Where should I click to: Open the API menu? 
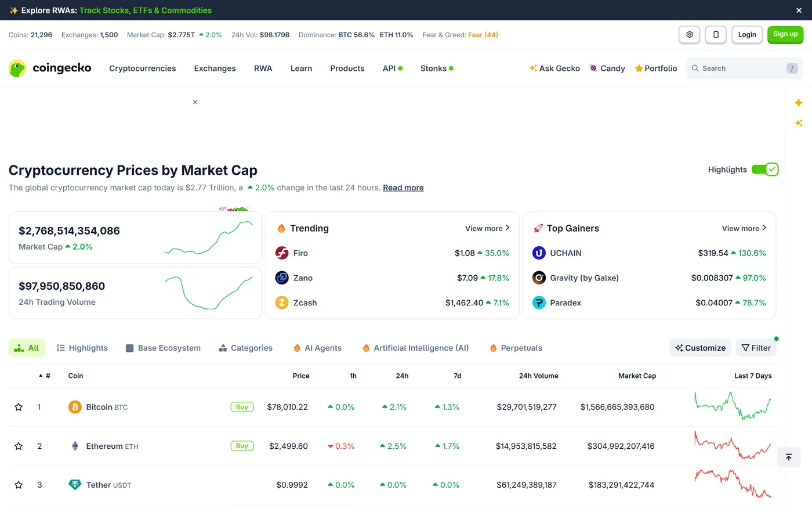[393, 68]
